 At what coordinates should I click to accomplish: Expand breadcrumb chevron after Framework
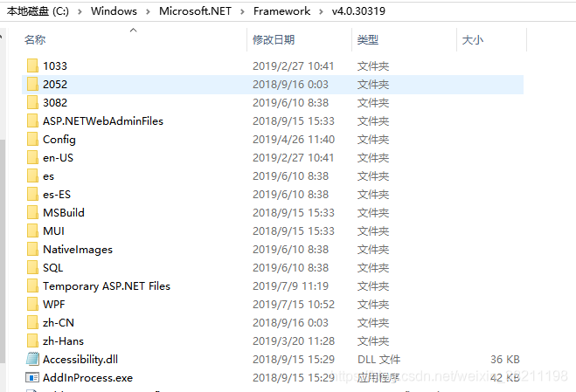click(321, 11)
